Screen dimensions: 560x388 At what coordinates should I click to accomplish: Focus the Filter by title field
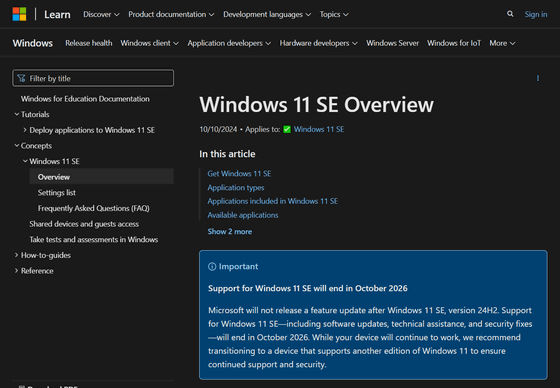93,78
